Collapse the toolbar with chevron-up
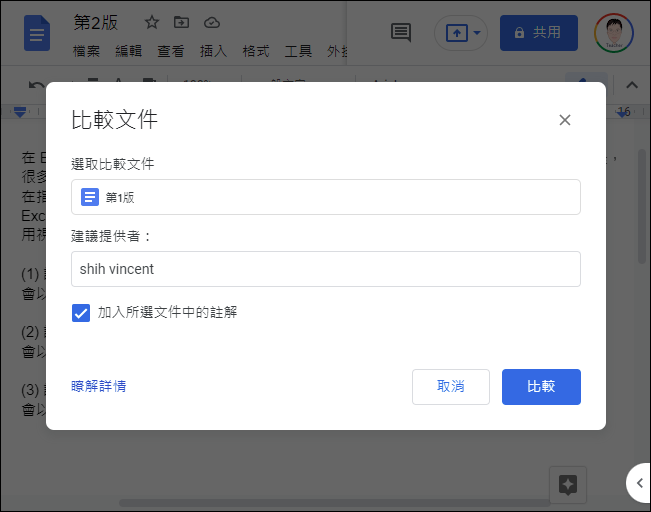Viewport: 651px width, 512px height. pyautogui.click(x=632, y=85)
